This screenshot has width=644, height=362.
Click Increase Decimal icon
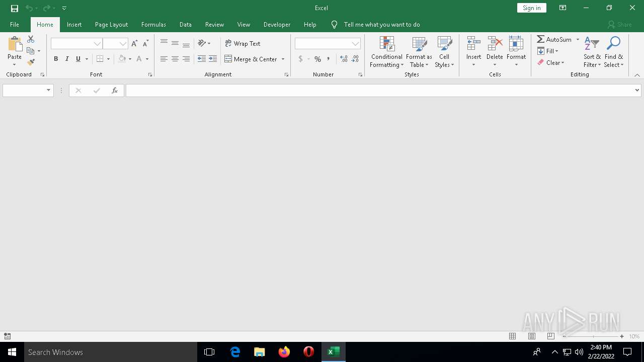pos(344,59)
